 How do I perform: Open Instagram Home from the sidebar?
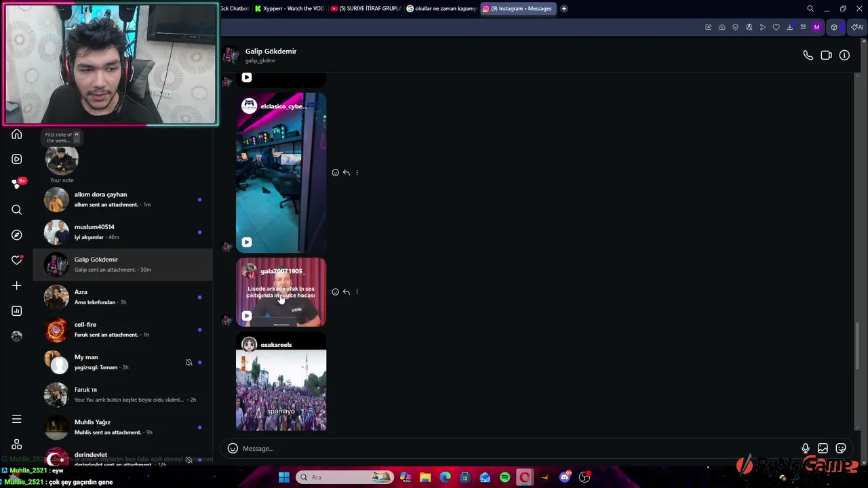tap(16, 134)
